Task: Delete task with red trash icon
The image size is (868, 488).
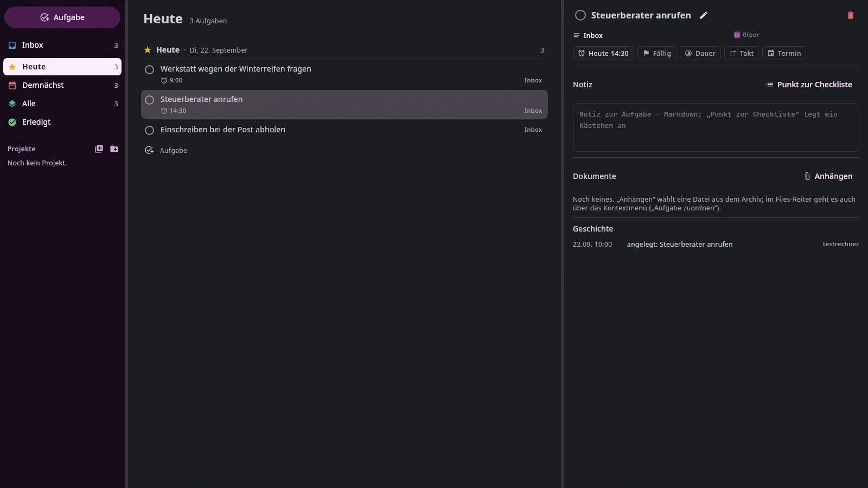Action: coord(851,15)
